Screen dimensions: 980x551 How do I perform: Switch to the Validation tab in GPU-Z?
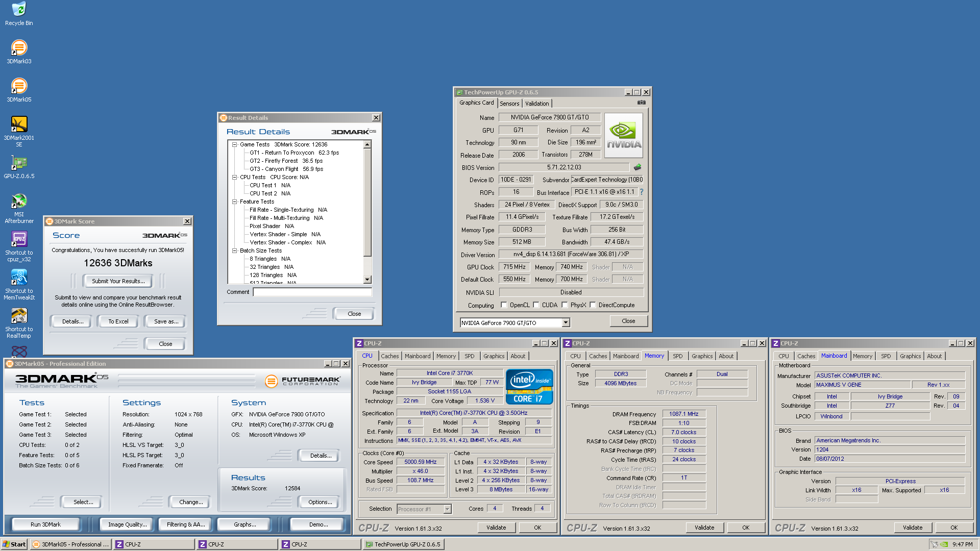(x=537, y=104)
